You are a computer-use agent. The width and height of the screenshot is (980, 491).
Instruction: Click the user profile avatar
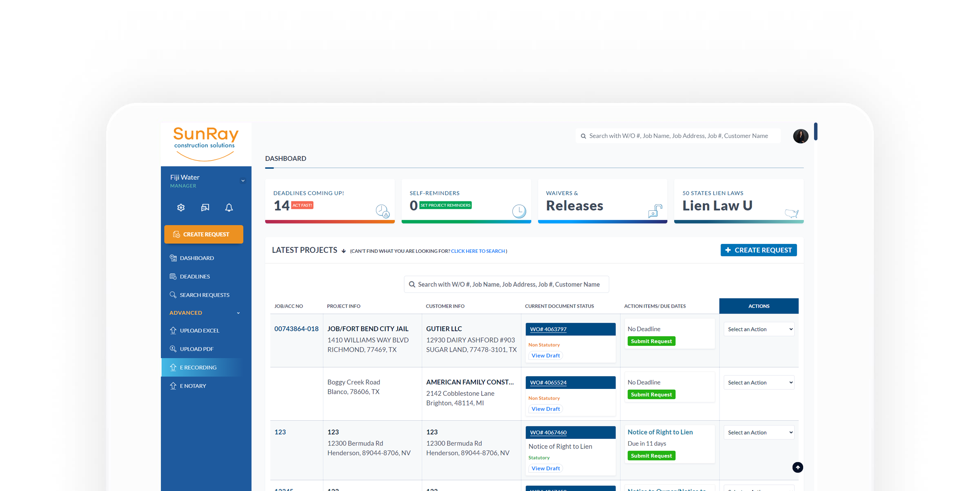pyautogui.click(x=800, y=136)
